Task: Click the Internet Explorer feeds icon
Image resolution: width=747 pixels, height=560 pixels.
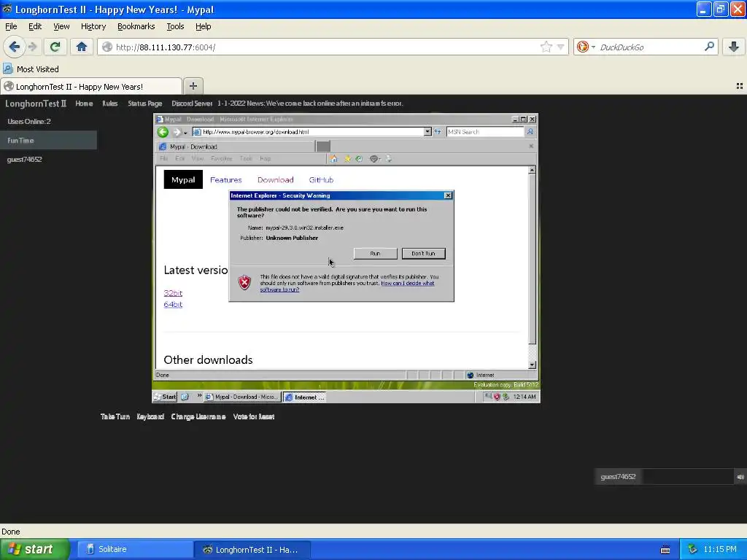Action: click(x=374, y=158)
